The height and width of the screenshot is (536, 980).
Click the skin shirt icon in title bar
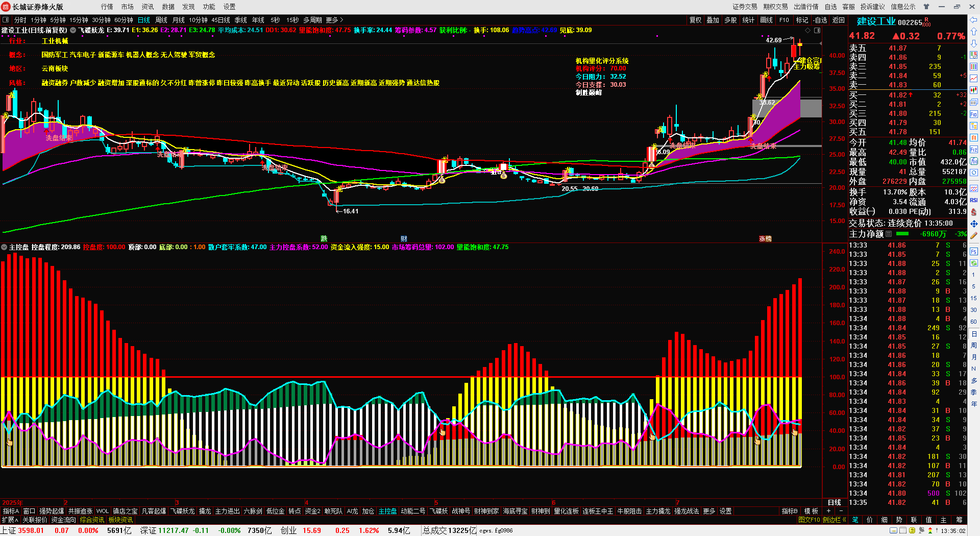(x=926, y=7)
